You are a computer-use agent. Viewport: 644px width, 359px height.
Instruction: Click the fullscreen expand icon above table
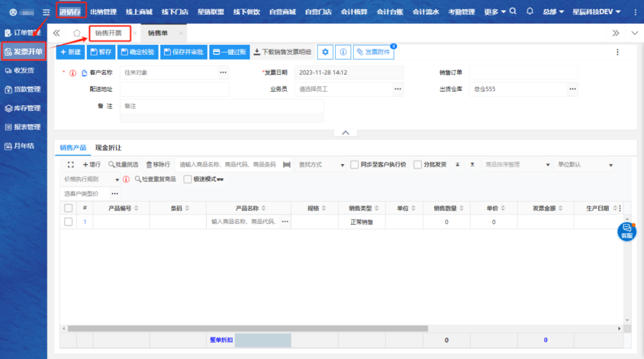(x=70, y=165)
